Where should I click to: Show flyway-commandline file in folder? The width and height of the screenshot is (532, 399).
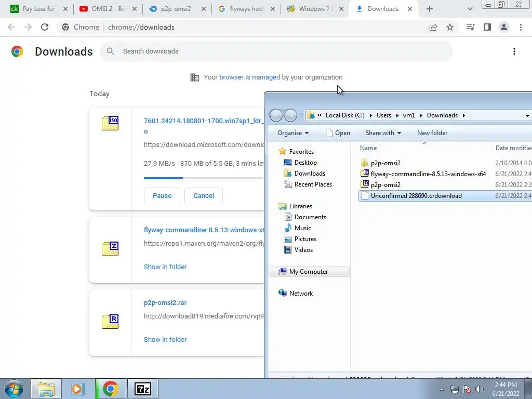pos(165,267)
